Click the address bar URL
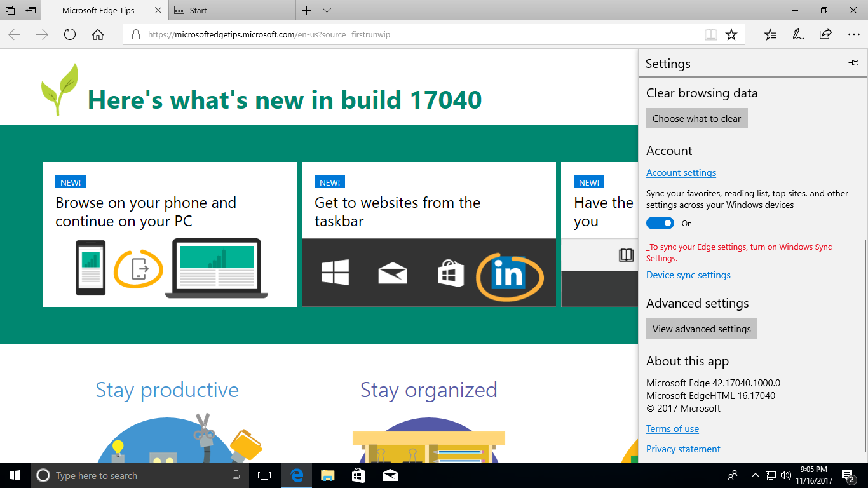 [269, 35]
